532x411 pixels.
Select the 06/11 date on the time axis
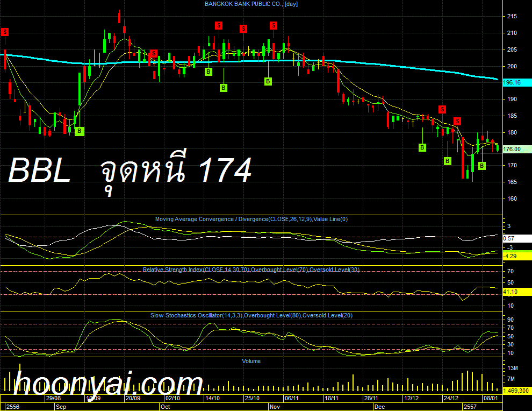click(x=291, y=398)
